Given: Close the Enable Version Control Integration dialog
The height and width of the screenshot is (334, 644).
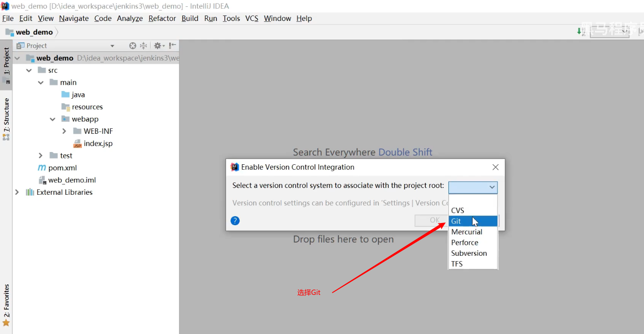Looking at the screenshot, I should point(496,167).
